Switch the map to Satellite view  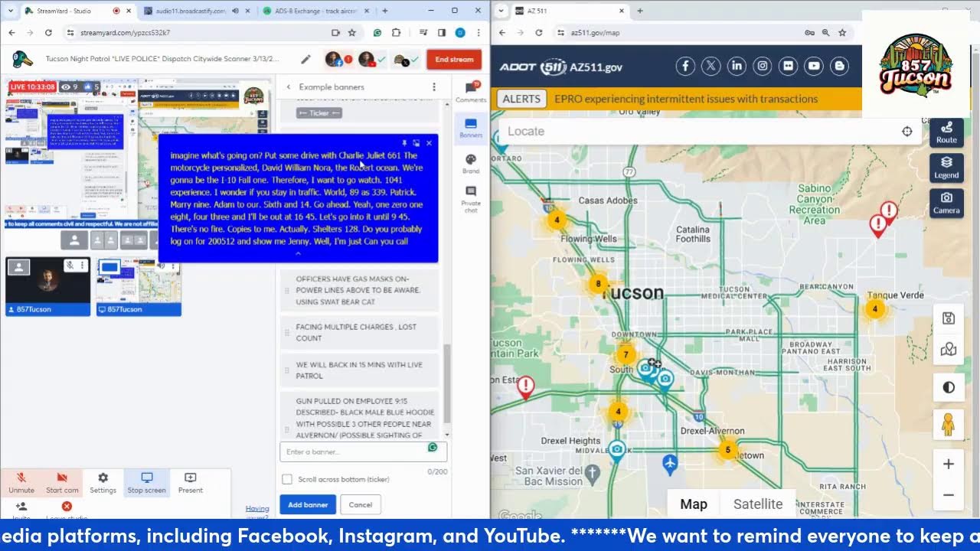click(x=758, y=504)
